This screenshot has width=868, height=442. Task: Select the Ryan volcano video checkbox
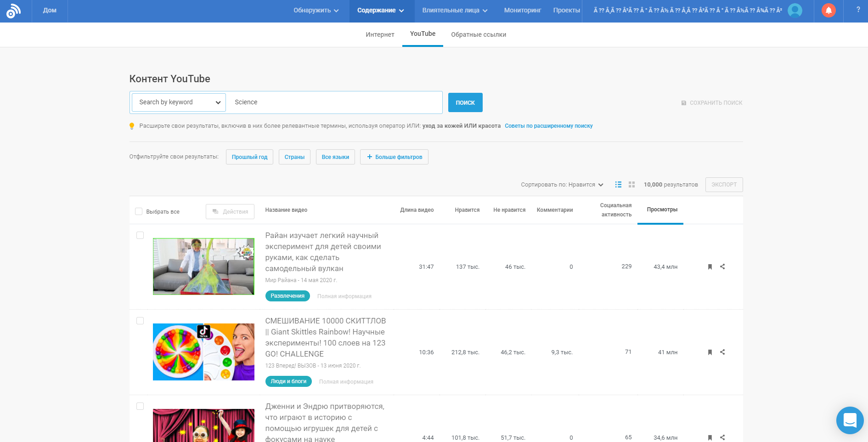pos(140,235)
